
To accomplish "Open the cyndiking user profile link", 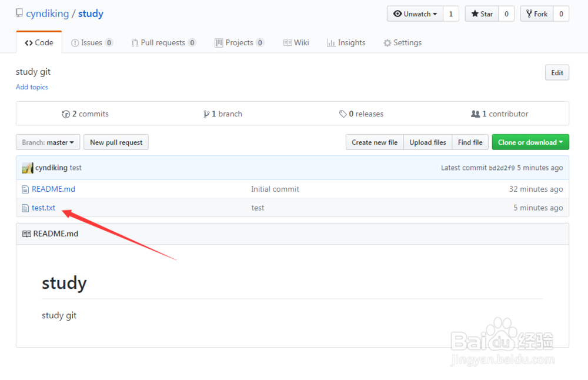I will coord(48,14).
